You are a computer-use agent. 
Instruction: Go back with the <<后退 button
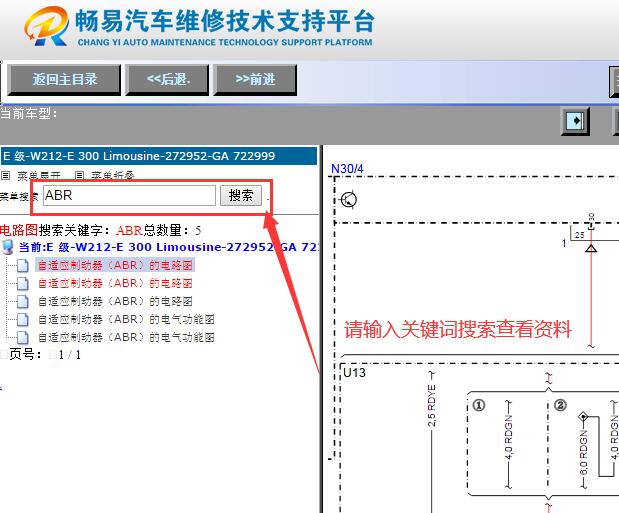pyautogui.click(x=167, y=80)
